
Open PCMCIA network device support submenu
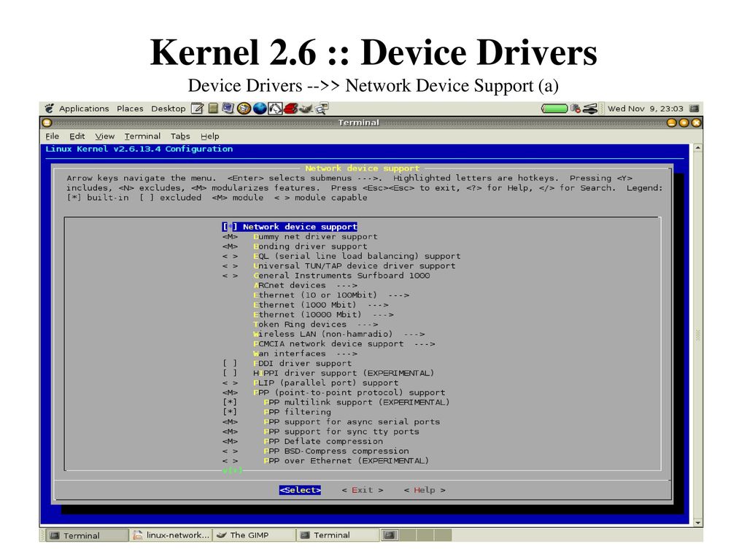point(344,344)
